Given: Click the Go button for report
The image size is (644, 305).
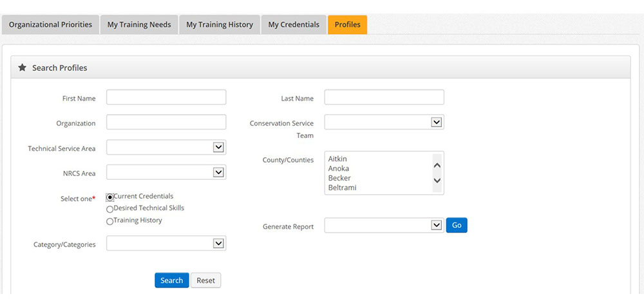Looking at the screenshot, I should (x=457, y=225).
